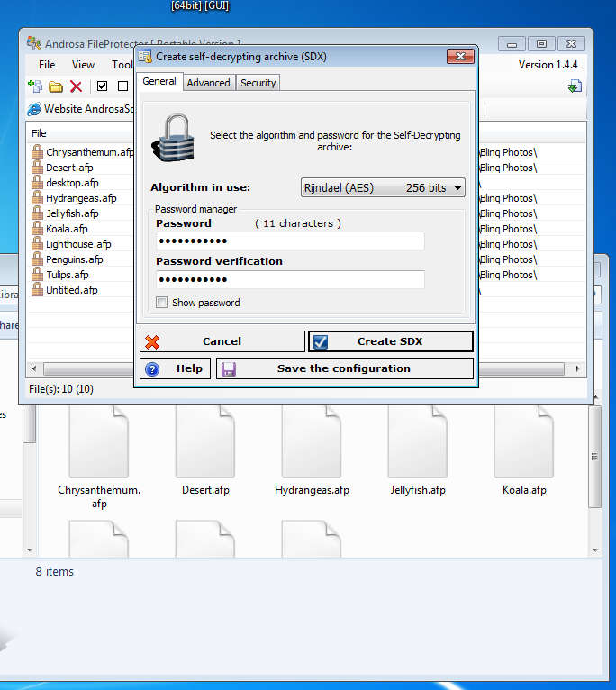Click the File(s): 10 (10) status text
The height and width of the screenshot is (690, 616).
pos(61,389)
